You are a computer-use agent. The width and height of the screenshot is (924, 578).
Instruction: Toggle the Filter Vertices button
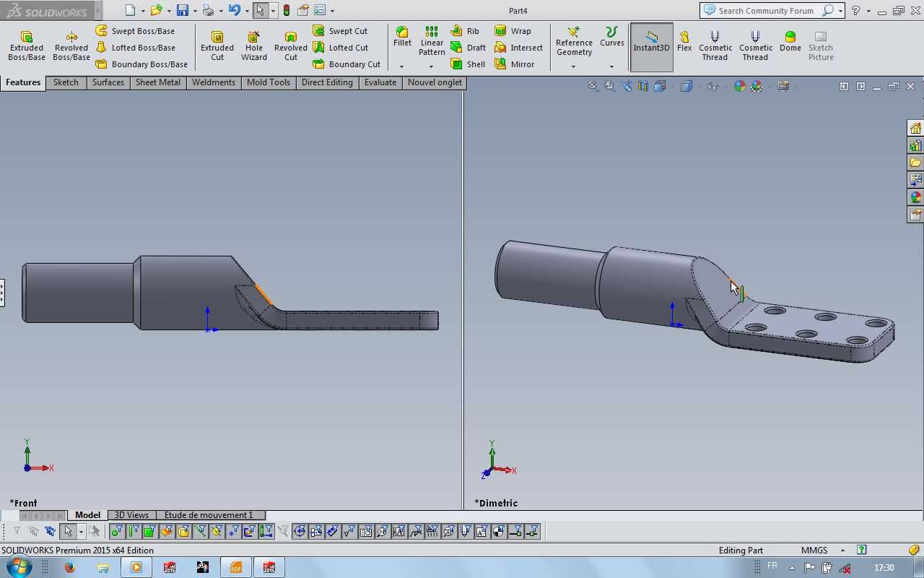[x=116, y=532]
